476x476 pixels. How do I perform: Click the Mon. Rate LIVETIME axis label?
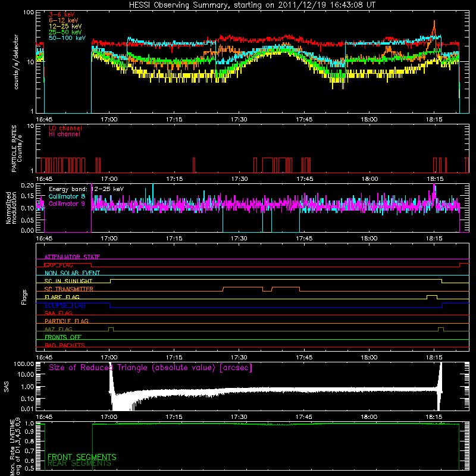pyautogui.click(x=12, y=447)
